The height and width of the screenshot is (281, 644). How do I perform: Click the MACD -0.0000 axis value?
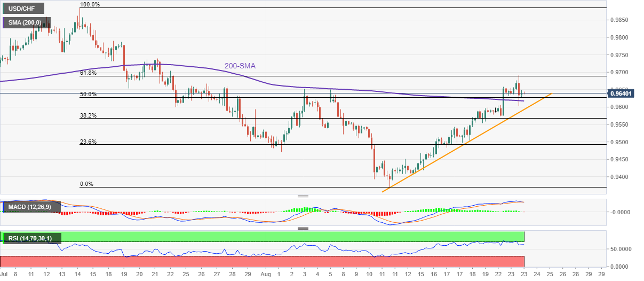tap(620, 212)
